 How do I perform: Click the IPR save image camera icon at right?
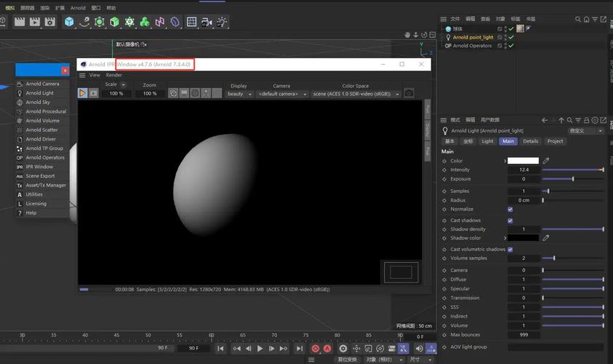[409, 93]
